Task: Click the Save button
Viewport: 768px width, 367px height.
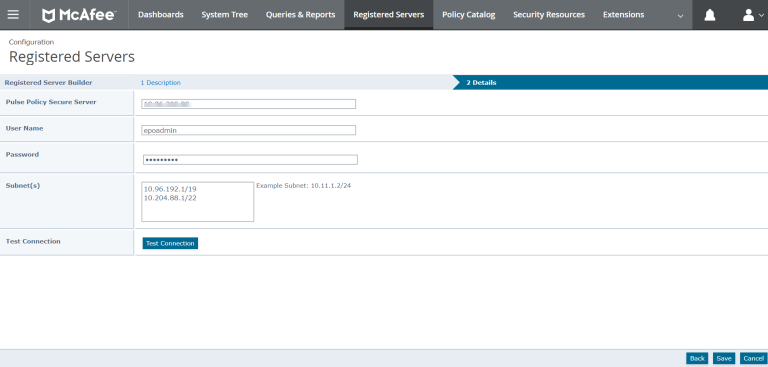Action: pos(724,359)
